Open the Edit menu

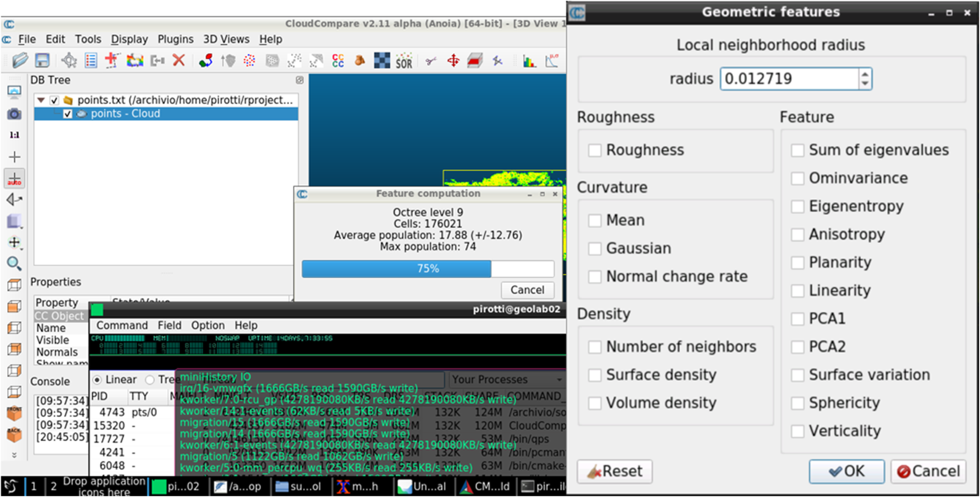coord(55,39)
